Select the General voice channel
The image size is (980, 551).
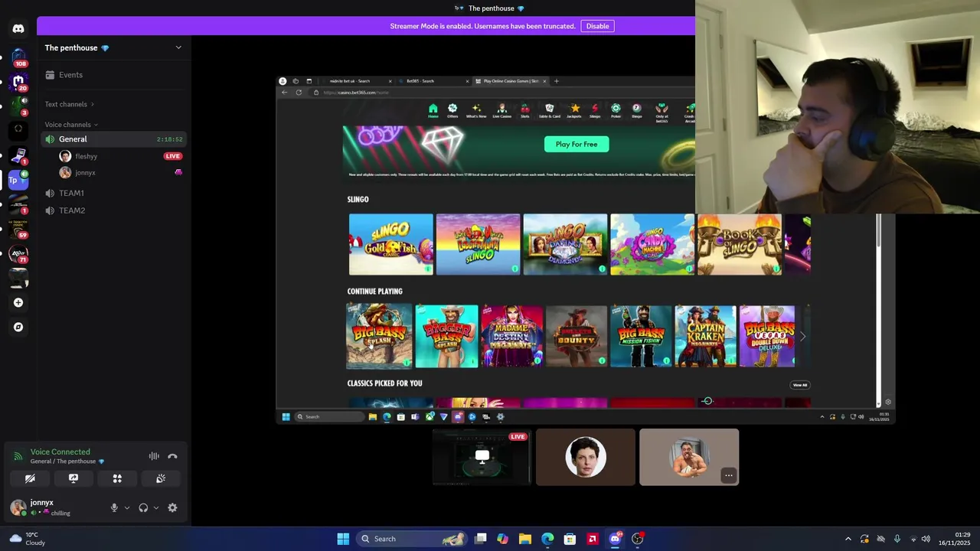tap(113, 139)
